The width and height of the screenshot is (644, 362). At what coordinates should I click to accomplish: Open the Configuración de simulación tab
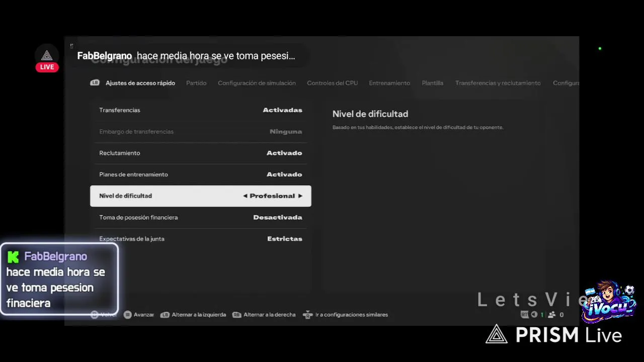pyautogui.click(x=257, y=83)
